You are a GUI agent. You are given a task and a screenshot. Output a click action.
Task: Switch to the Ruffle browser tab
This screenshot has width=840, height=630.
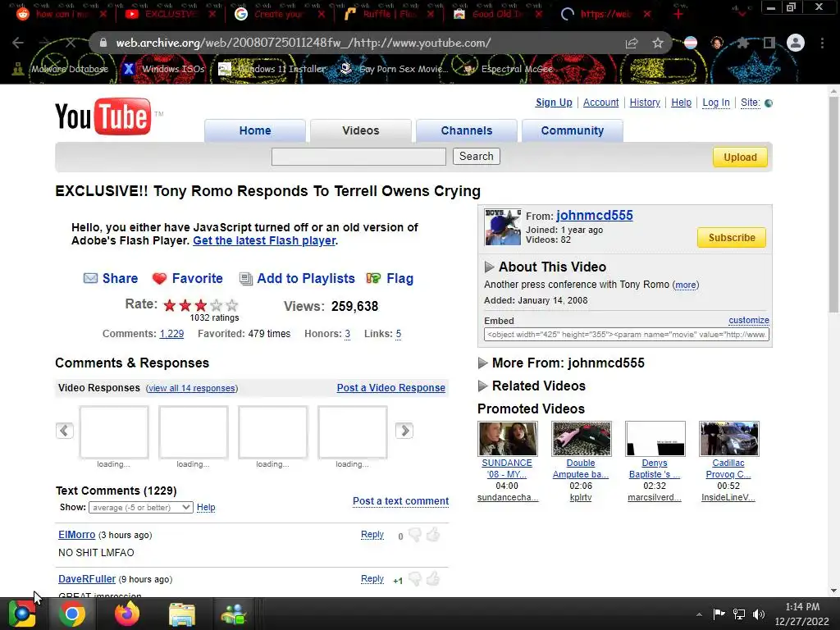391,14
